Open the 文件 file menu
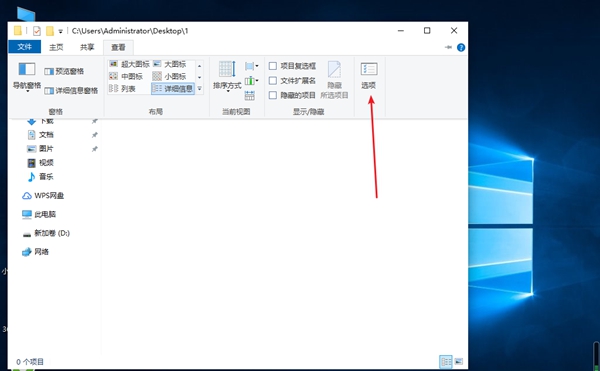This screenshot has width=600, height=371. click(x=24, y=47)
